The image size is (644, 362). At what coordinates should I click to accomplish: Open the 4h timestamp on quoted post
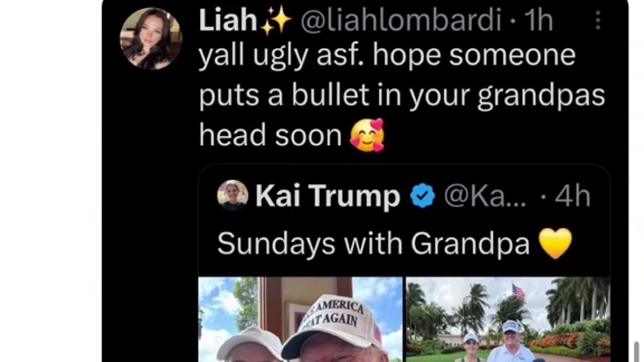573,196
